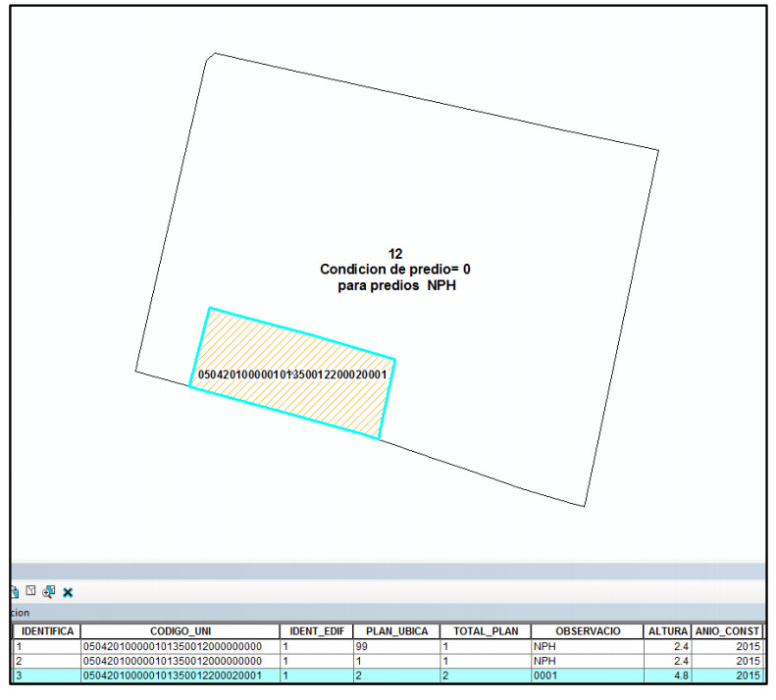This screenshot has width=776, height=700.
Task: Click the "Condicion de predio= 0" map label
Action: [x=395, y=269]
